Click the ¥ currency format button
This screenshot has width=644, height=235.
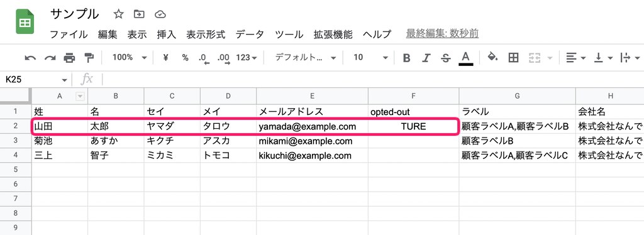click(166, 58)
